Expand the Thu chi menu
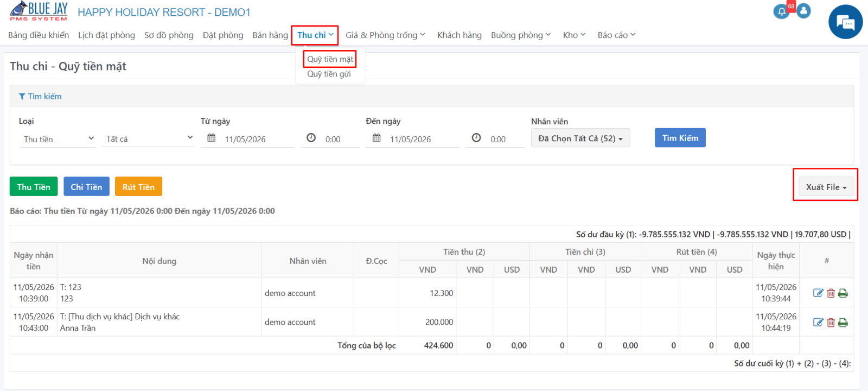Image resolution: width=868 pixels, height=391 pixels. [x=315, y=35]
